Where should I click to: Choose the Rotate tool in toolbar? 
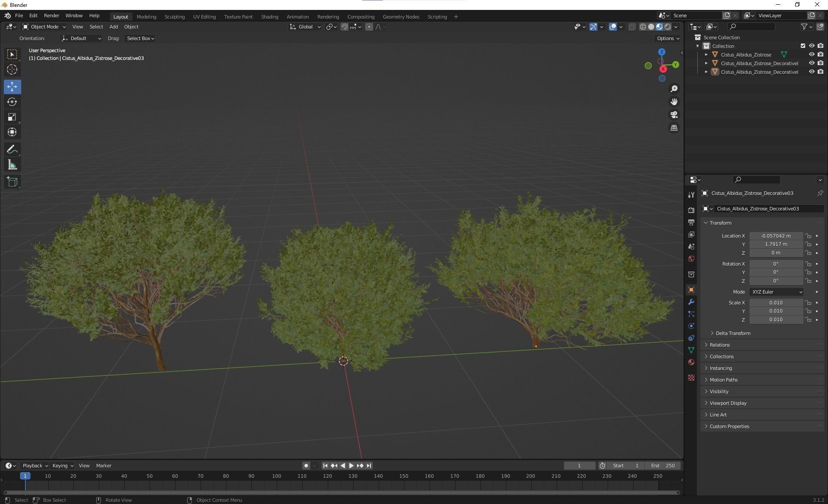(x=12, y=102)
